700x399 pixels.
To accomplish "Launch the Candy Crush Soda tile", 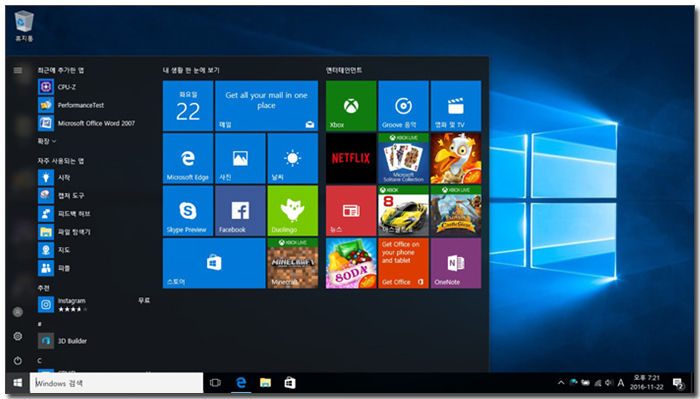I will pos(351,263).
